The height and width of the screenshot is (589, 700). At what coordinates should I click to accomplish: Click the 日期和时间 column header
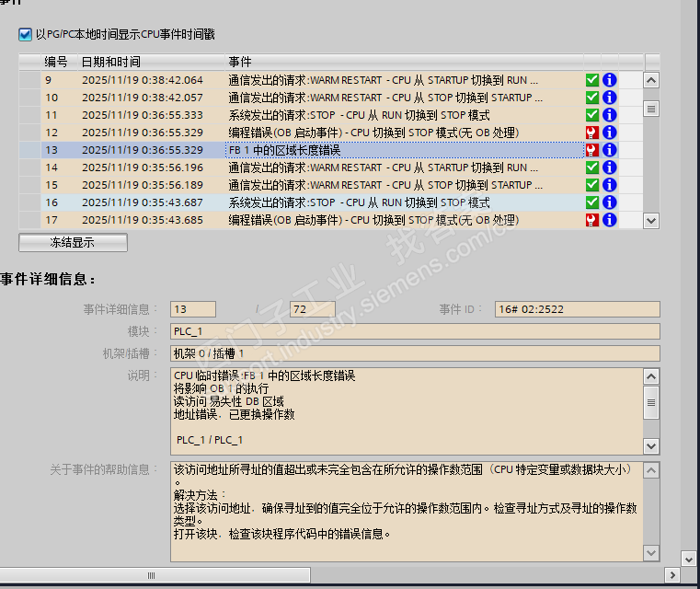coord(152,62)
